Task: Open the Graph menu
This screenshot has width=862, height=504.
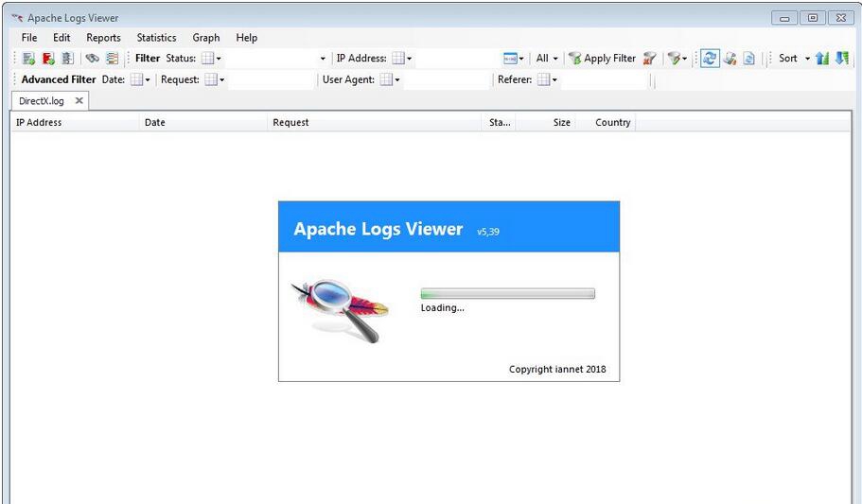Action: pos(206,38)
